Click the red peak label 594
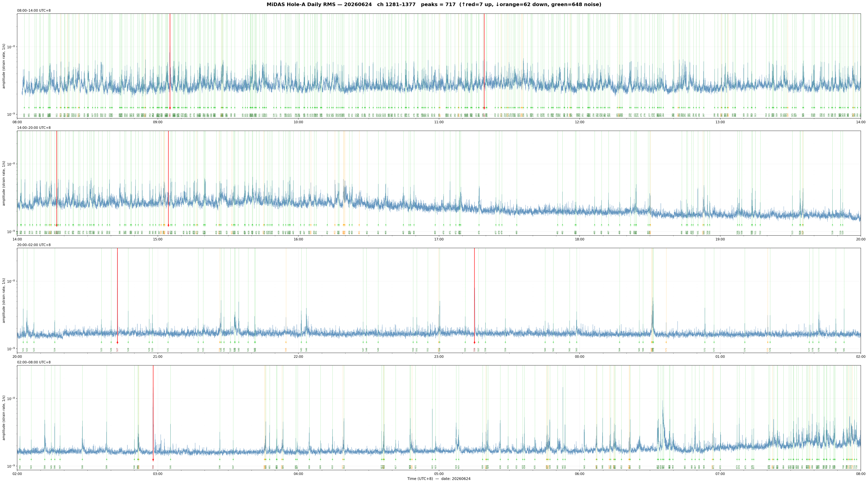This screenshot has height=483, width=868. [153, 467]
